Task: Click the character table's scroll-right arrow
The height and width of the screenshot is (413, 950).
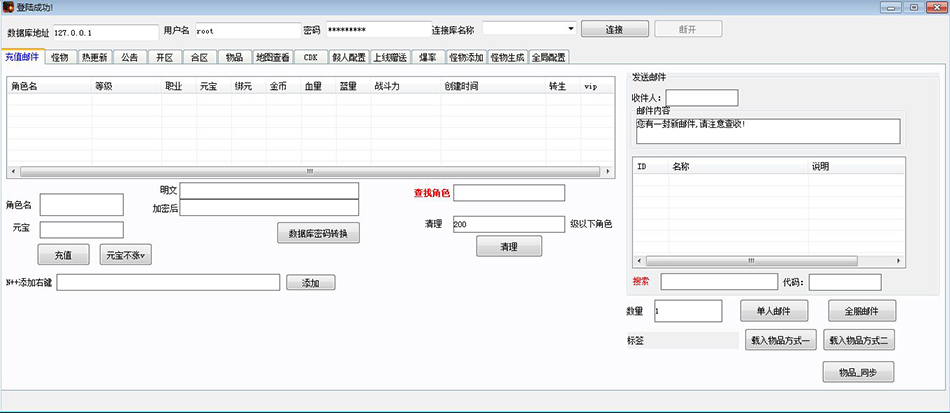Action: pos(608,172)
